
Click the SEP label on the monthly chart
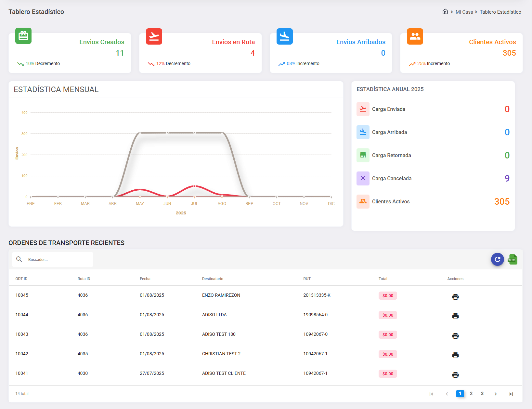click(x=249, y=203)
